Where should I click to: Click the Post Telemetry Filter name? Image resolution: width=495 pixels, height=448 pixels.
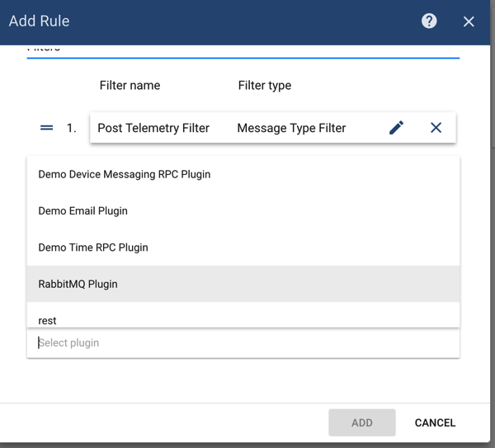pyautogui.click(x=153, y=128)
